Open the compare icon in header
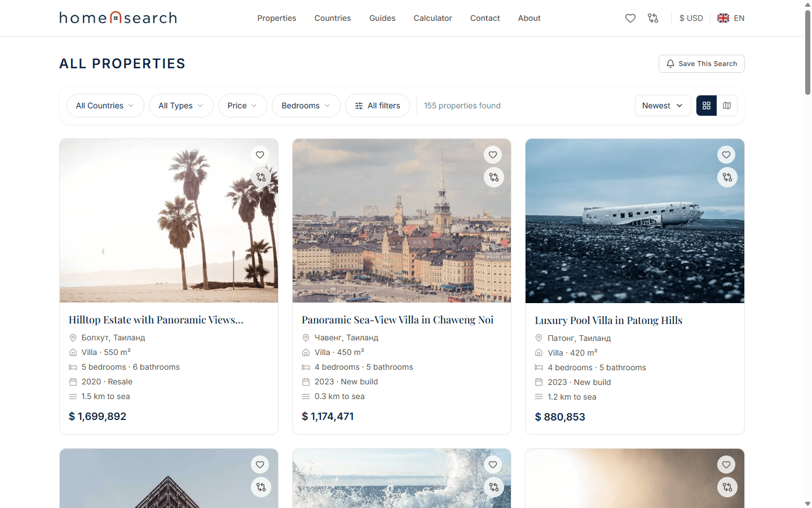812x508 pixels. click(x=653, y=18)
